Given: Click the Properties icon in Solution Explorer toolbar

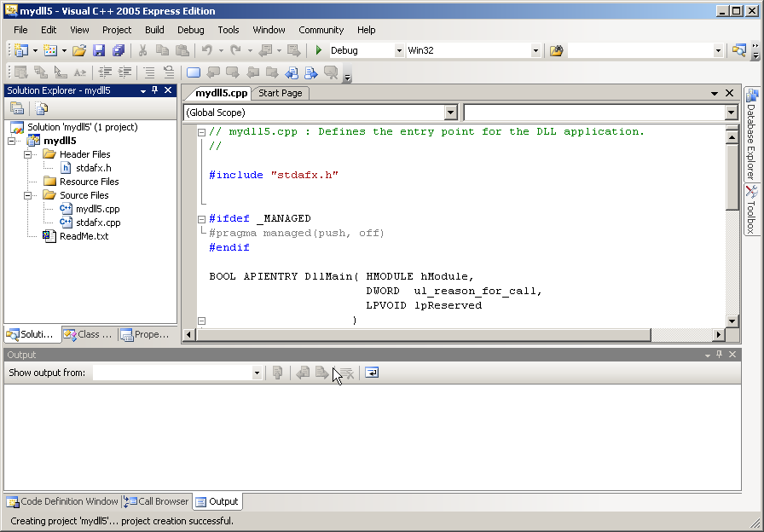Looking at the screenshot, I should click(x=17, y=108).
